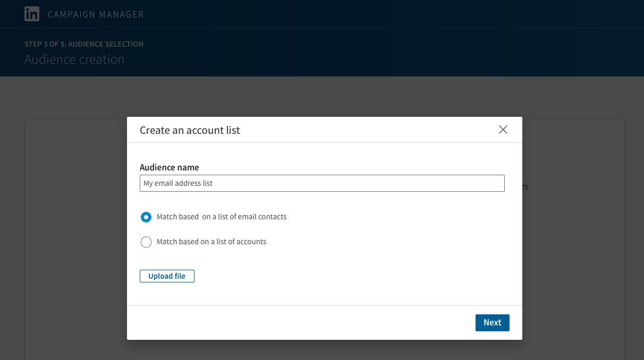Screen dimensions: 644x360
Task: Click the Next button to proceed
Action: 492,322
